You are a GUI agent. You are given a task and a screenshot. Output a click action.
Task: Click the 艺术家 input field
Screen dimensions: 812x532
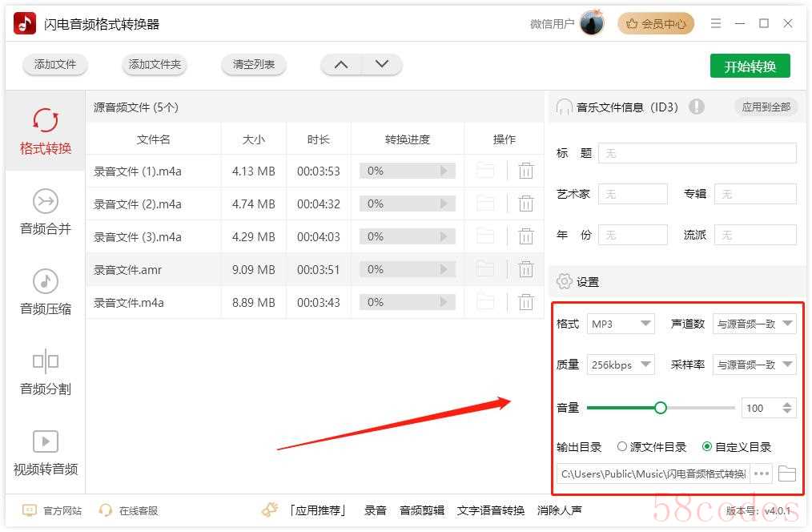tap(633, 194)
